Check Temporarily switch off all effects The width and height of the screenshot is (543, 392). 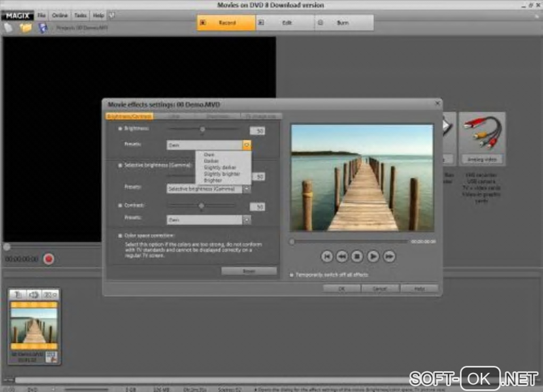[x=292, y=275]
